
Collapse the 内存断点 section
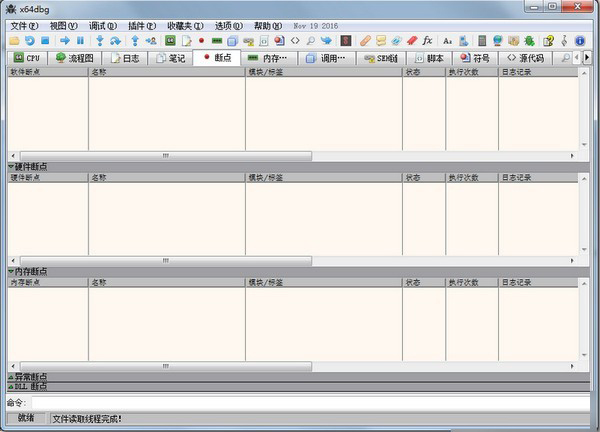[x=29, y=271]
